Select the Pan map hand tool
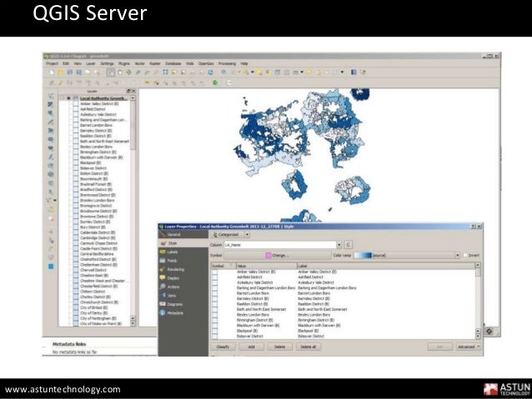The image size is (532, 399). [120, 72]
